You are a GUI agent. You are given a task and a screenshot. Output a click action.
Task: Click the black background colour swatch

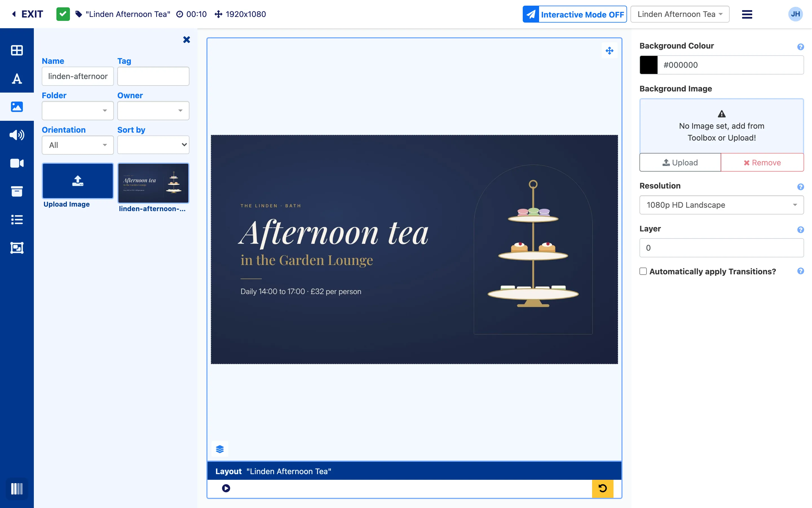pyautogui.click(x=648, y=65)
